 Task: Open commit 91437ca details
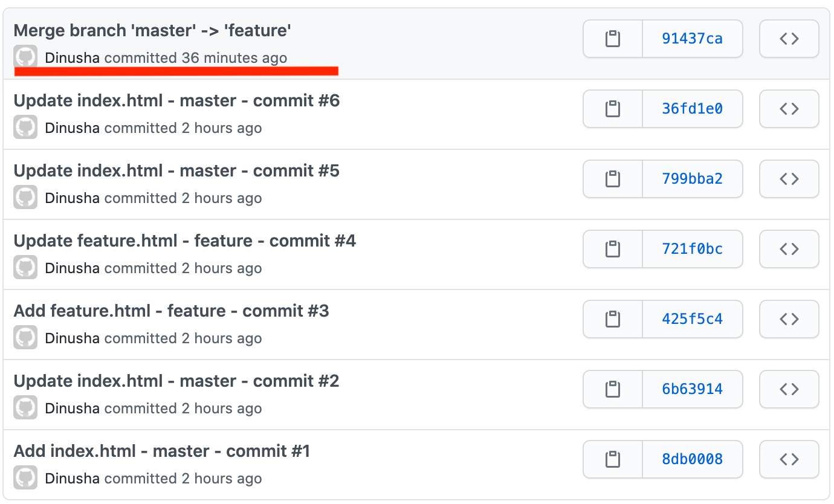coord(693,38)
